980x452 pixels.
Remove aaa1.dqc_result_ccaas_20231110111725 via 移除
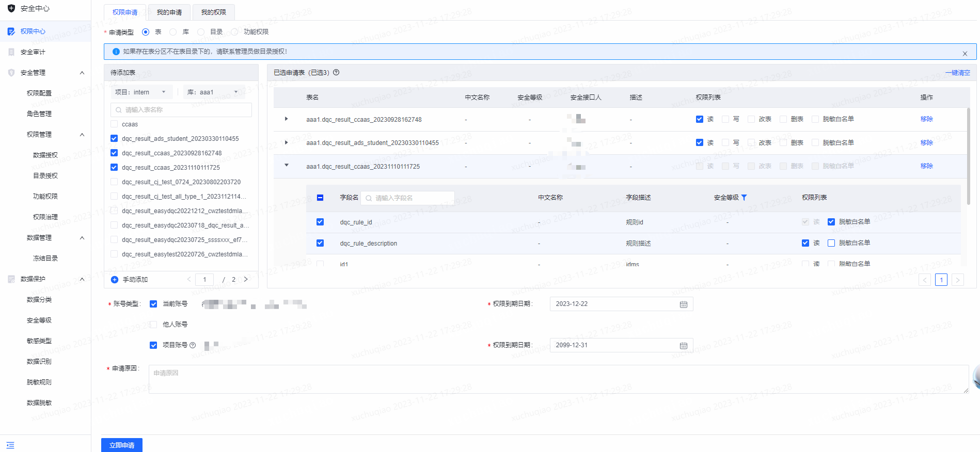[x=927, y=166]
